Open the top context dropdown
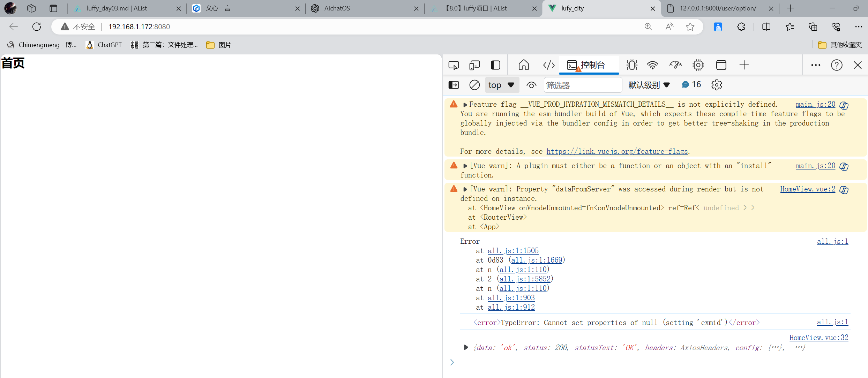Viewport: 868px width, 378px height. coord(502,85)
